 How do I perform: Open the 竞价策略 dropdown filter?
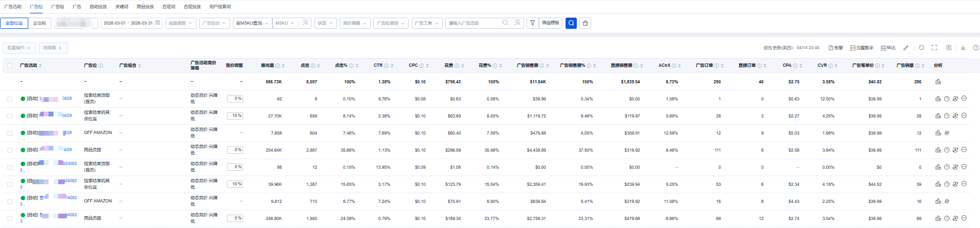[x=355, y=23]
